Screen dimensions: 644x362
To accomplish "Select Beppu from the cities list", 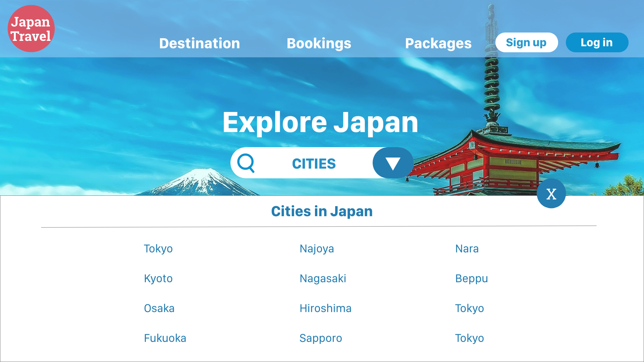I will tap(472, 279).
